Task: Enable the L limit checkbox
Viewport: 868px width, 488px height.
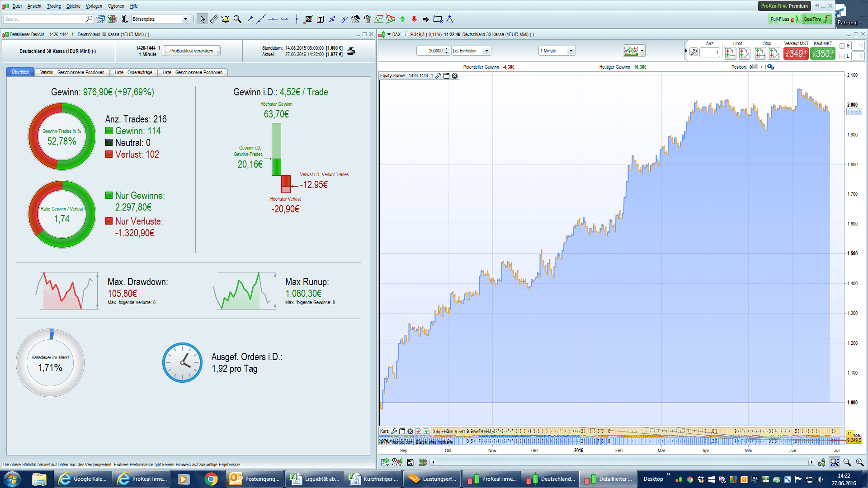Action: [842, 56]
